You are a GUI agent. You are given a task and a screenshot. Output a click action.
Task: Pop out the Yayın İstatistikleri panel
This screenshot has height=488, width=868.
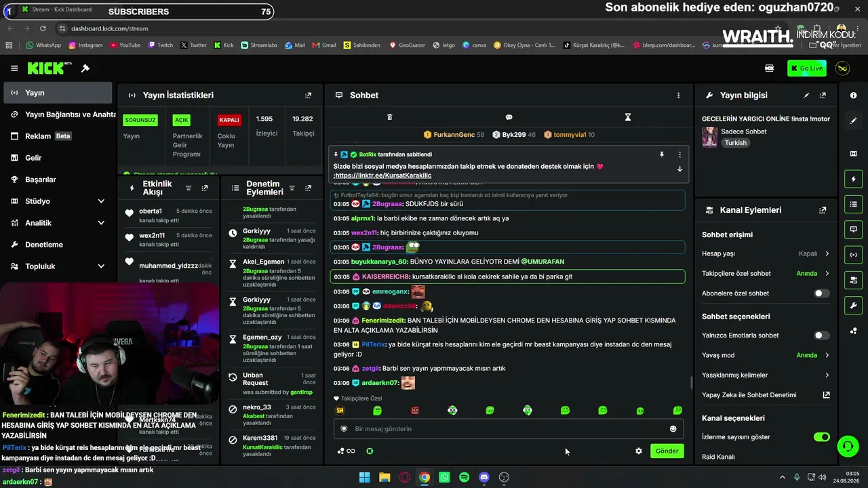pos(309,96)
